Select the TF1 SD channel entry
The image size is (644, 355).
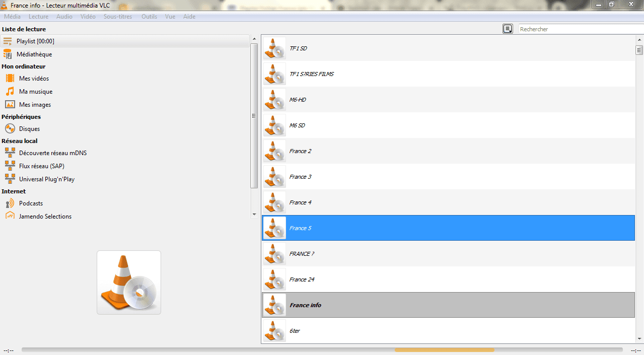448,48
